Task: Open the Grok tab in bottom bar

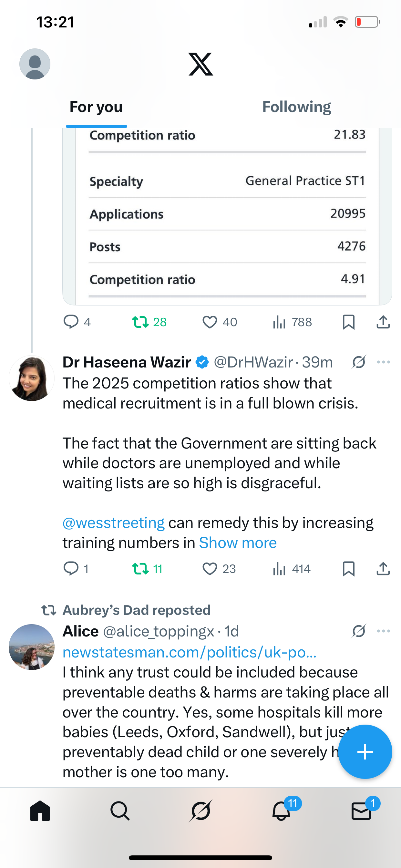Action: (200, 811)
